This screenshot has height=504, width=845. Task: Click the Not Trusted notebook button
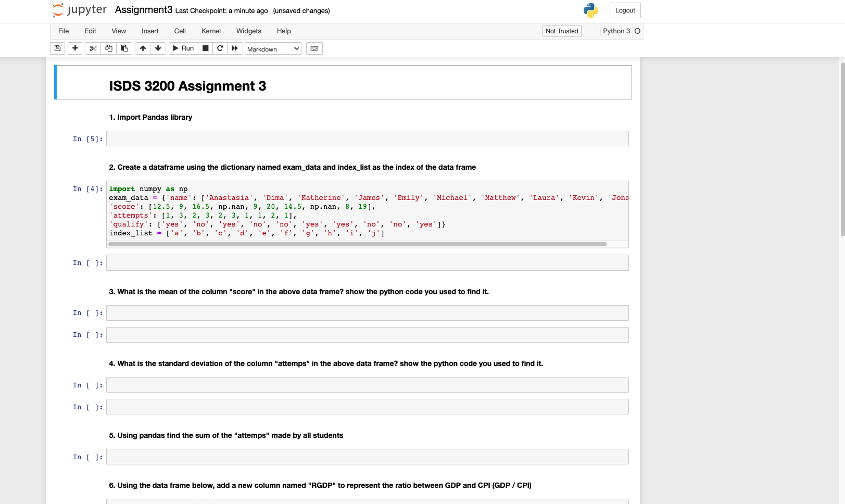tap(562, 31)
